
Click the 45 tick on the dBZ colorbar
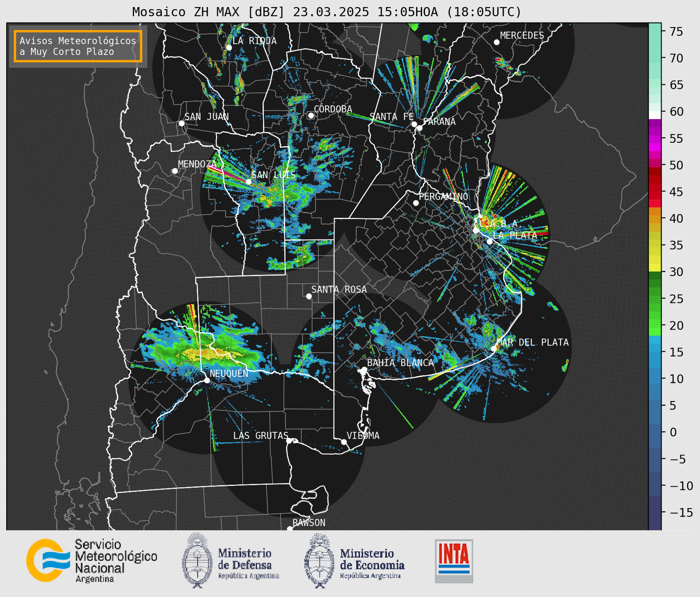(676, 192)
